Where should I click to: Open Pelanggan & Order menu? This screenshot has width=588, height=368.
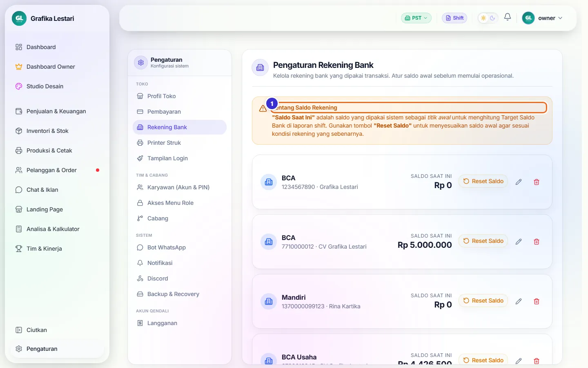(x=57, y=170)
